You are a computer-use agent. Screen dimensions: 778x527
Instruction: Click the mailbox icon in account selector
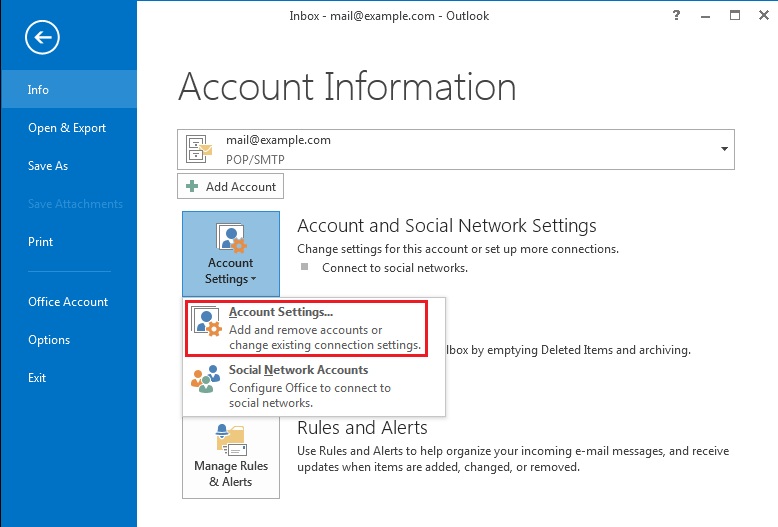pos(198,149)
